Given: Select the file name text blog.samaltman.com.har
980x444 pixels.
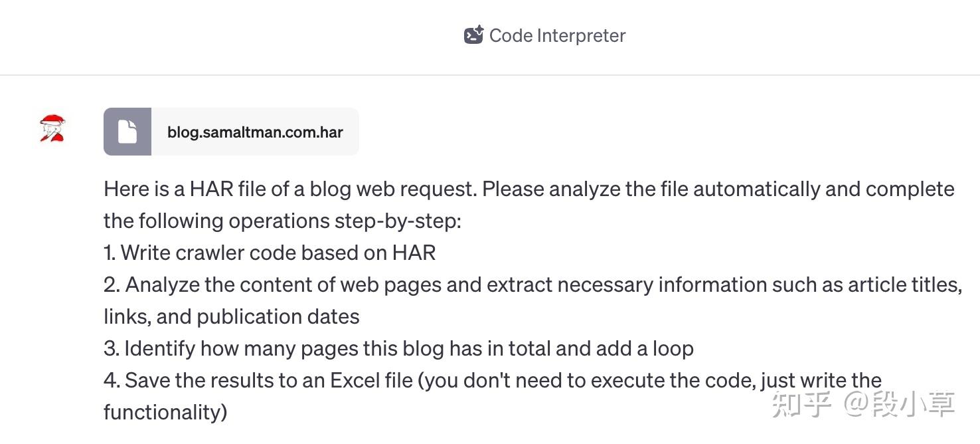Looking at the screenshot, I should (x=256, y=132).
